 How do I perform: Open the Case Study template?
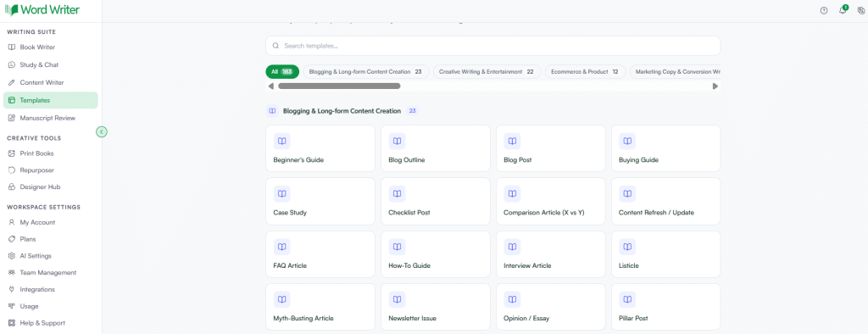coord(320,201)
